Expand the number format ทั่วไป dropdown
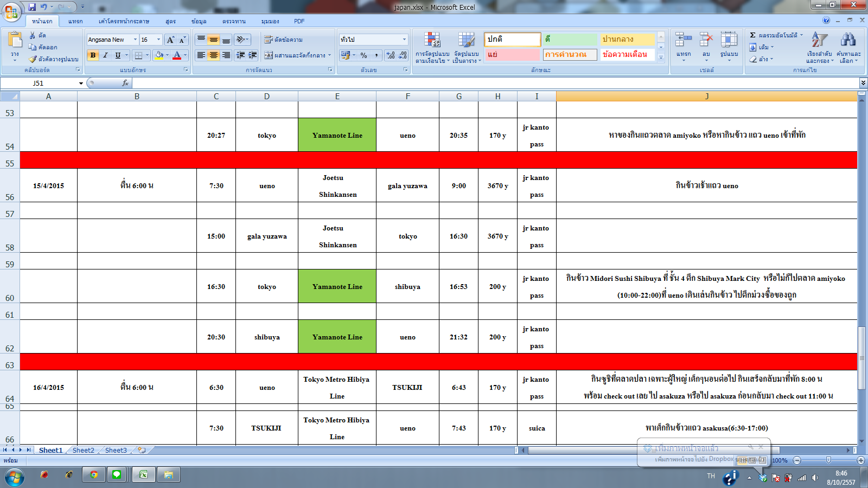Screen dimensions: 868x488 [404, 40]
